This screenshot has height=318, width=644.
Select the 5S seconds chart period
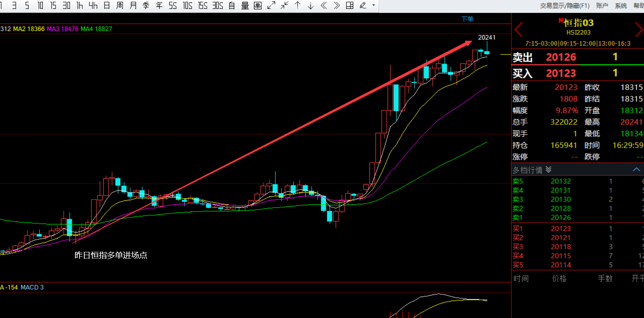[173, 6]
